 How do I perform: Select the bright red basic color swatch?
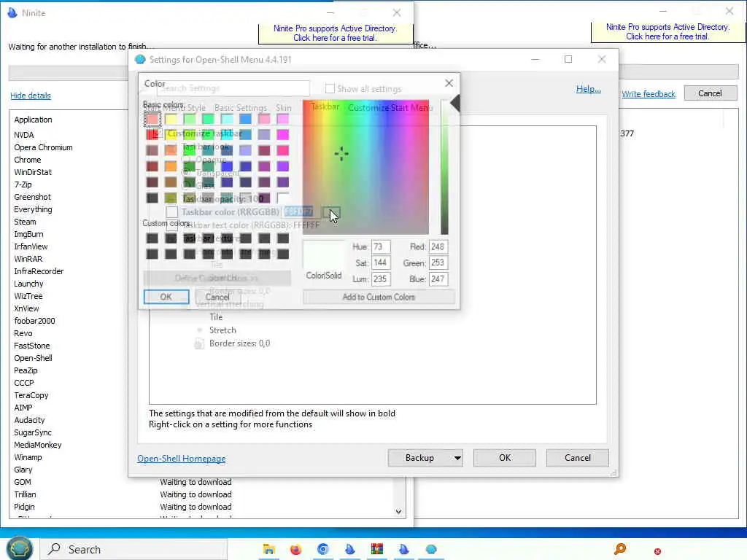152,135
